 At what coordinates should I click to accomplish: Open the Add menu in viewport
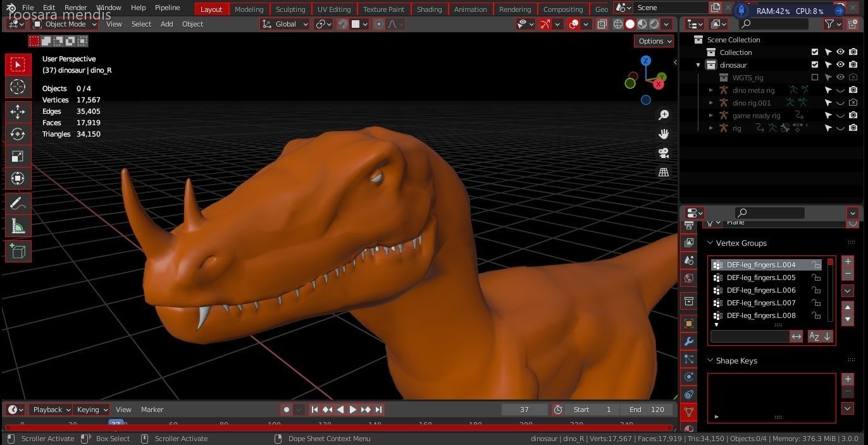[x=166, y=24]
